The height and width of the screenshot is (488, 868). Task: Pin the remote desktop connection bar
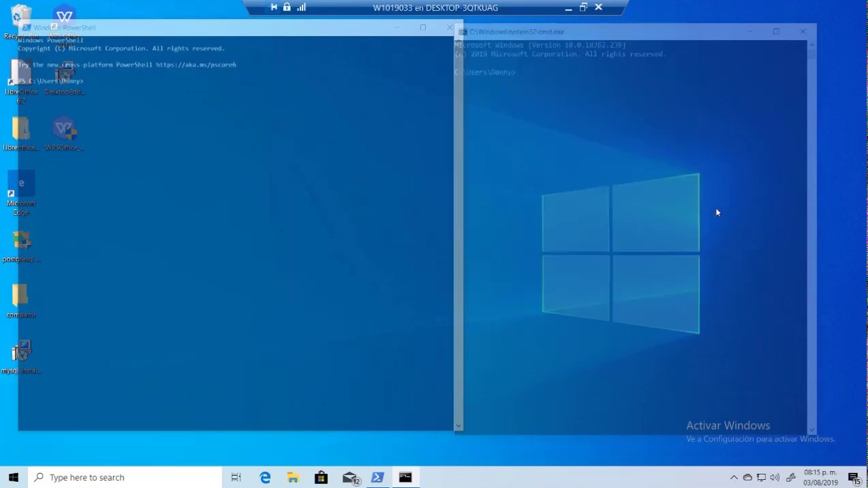pos(274,7)
